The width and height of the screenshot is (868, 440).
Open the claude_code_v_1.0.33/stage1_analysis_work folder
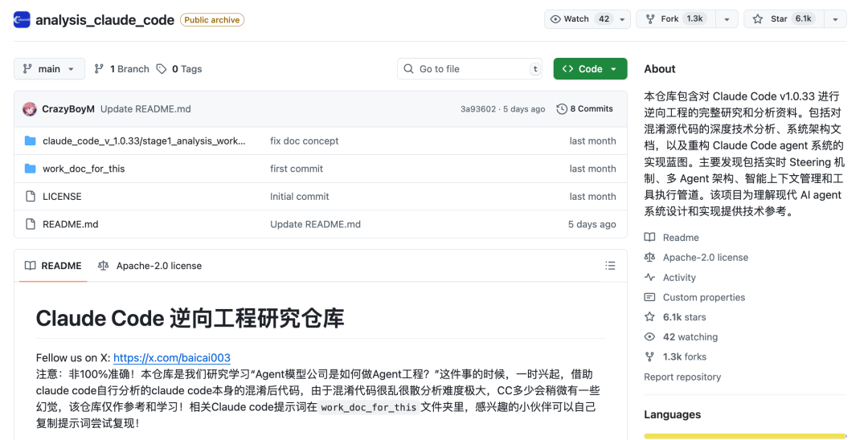(x=144, y=141)
